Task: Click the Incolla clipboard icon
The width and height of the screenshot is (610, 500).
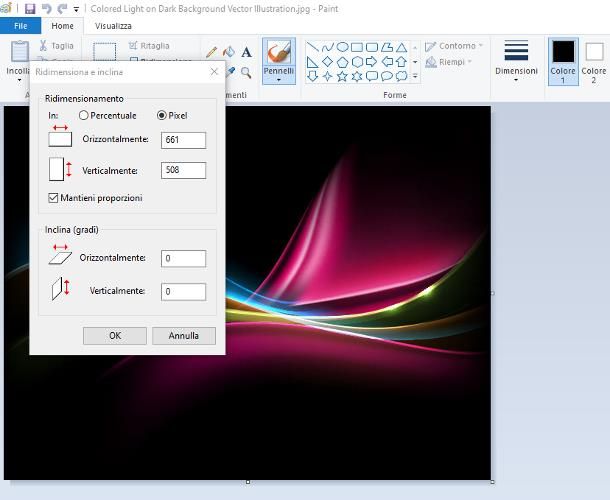Action: (19, 51)
